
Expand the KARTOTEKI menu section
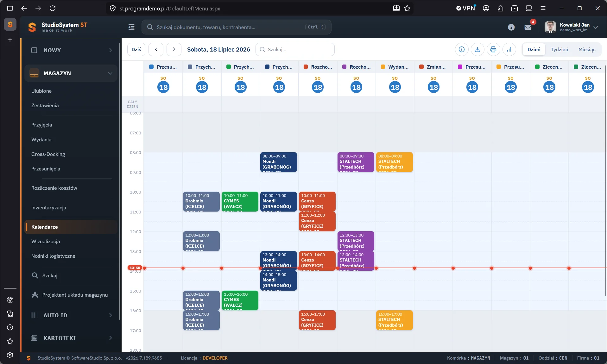tap(71, 338)
